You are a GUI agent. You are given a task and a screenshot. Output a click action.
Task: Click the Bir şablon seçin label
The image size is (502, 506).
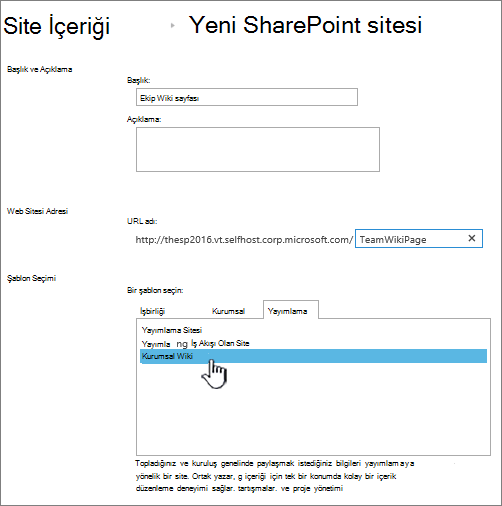(155, 290)
